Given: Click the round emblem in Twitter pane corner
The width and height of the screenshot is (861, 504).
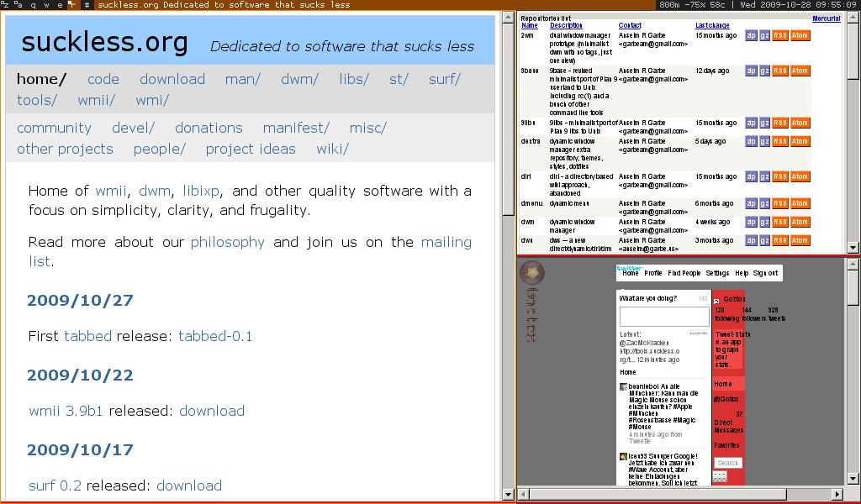Looking at the screenshot, I should click(x=531, y=273).
